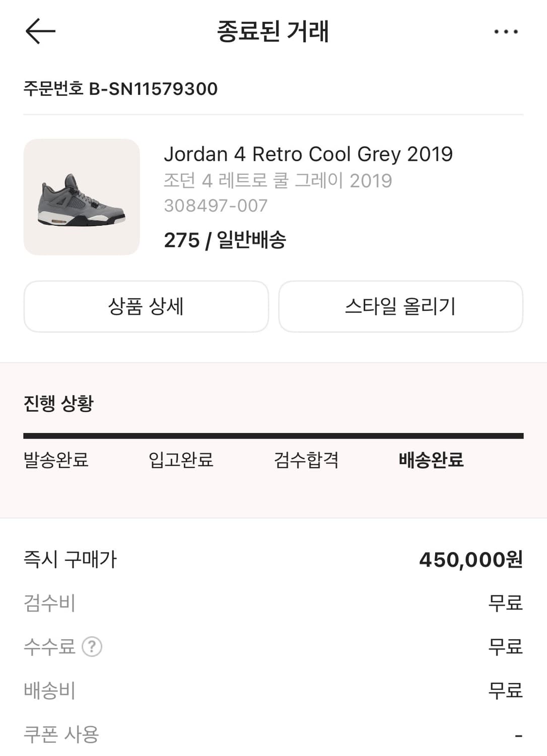Image resolution: width=547 pixels, height=756 pixels.
Task: Tap the Jordan 4 Retro Cool Grey 2019 title
Action: (x=308, y=154)
